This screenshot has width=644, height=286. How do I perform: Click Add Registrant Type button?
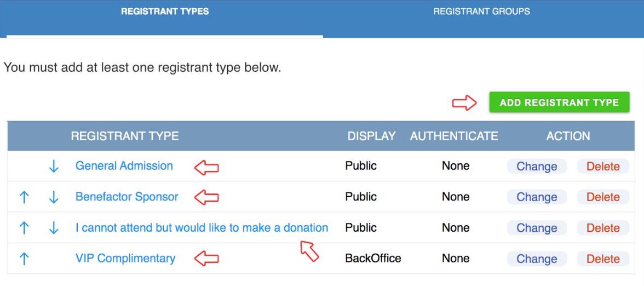tap(559, 102)
